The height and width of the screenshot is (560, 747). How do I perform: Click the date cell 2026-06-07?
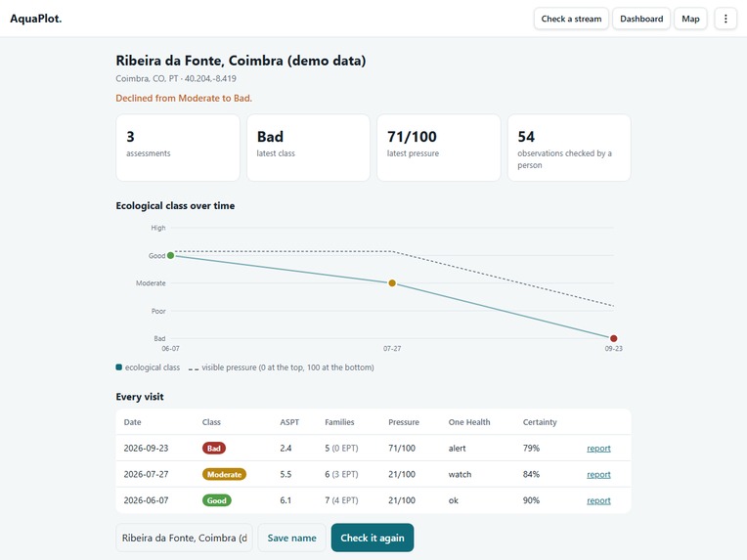click(147, 500)
